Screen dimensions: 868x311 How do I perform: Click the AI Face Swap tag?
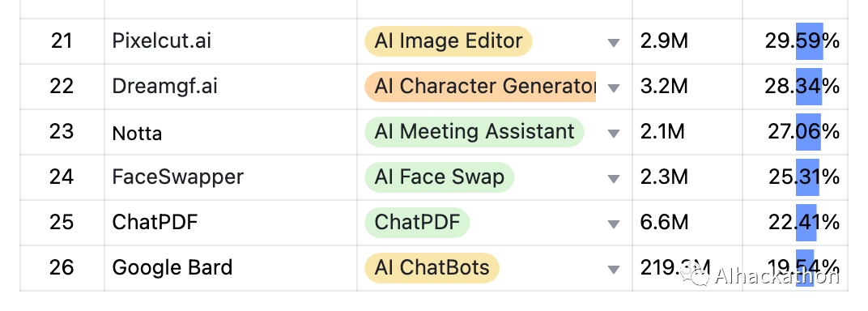point(439,177)
